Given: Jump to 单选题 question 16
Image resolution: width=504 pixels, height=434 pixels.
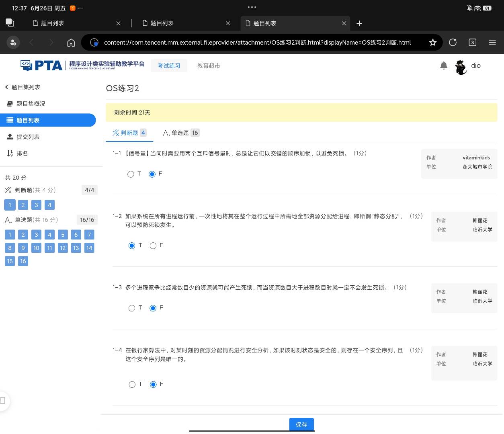Looking at the screenshot, I should pyautogui.click(x=23, y=261).
